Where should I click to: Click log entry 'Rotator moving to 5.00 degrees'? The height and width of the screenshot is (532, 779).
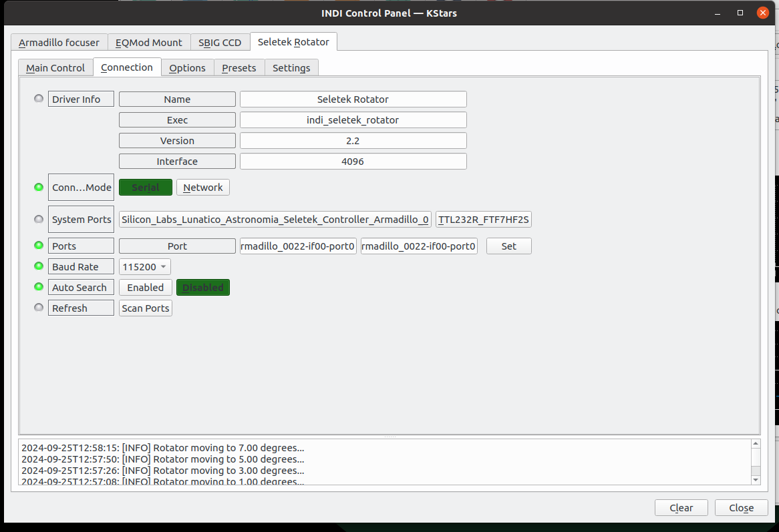[163, 459]
